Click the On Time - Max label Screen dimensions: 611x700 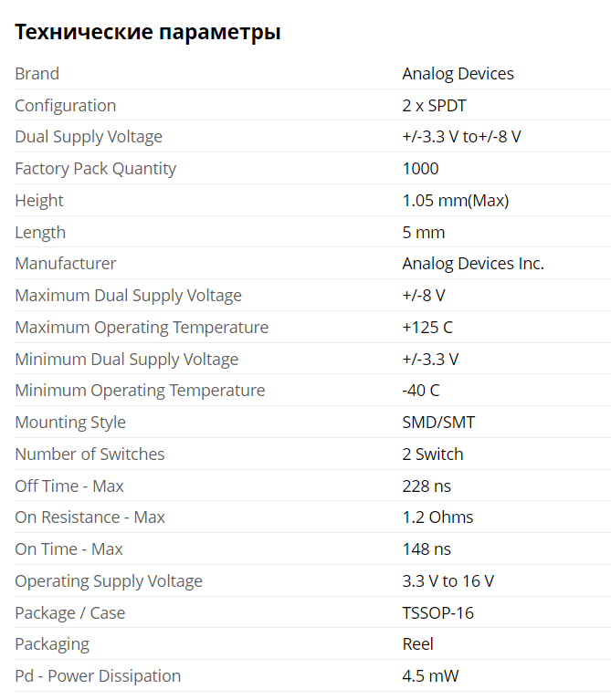pyautogui.click(x=68, y=549)
